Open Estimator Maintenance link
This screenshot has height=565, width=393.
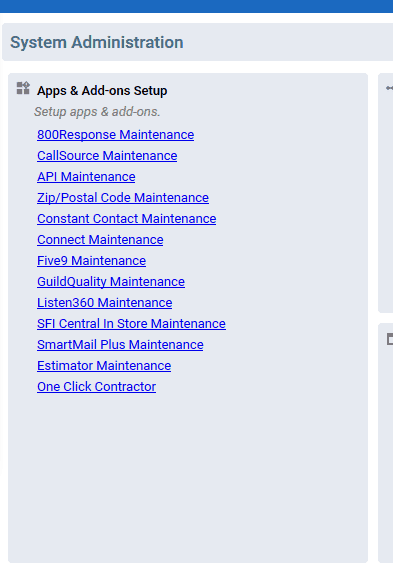[x=104, y=366]
